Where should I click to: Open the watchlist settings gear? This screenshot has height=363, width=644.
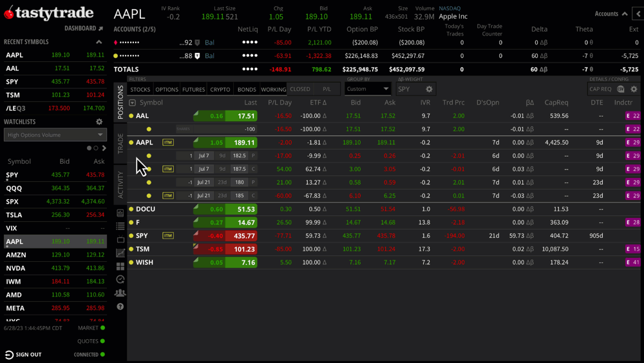click(99, 121)
